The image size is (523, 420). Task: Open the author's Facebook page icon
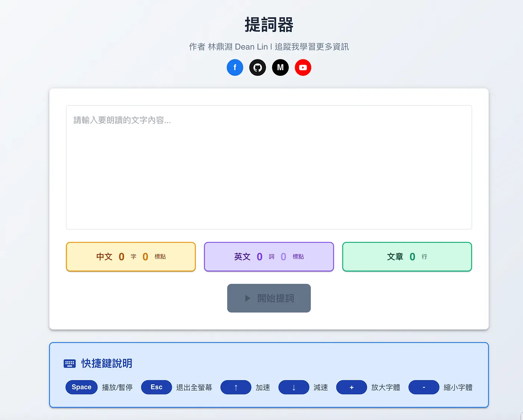point(235,68)
